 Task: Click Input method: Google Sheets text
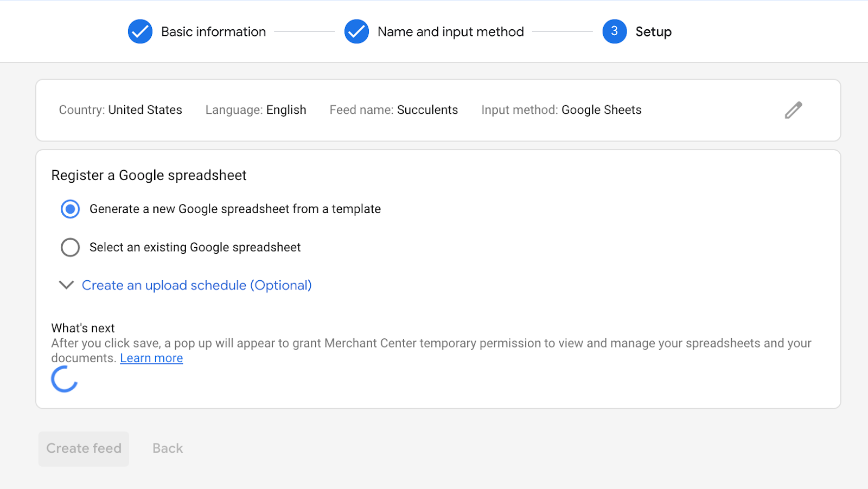pos(561,110)
